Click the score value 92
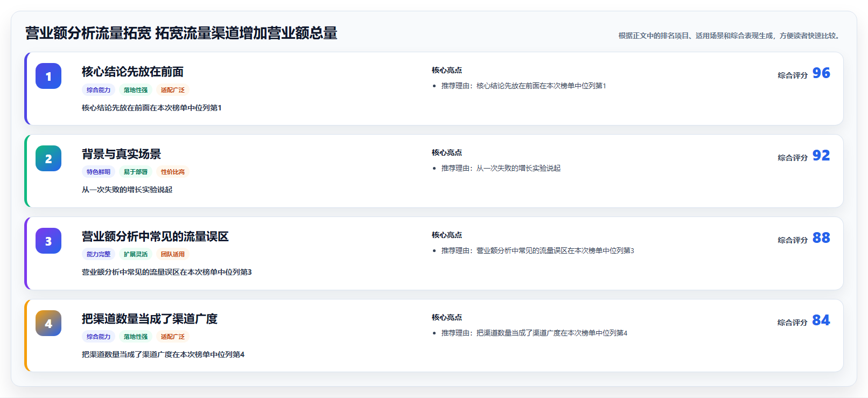The height and width of the screenshot is (398, 868). (821, 155)
